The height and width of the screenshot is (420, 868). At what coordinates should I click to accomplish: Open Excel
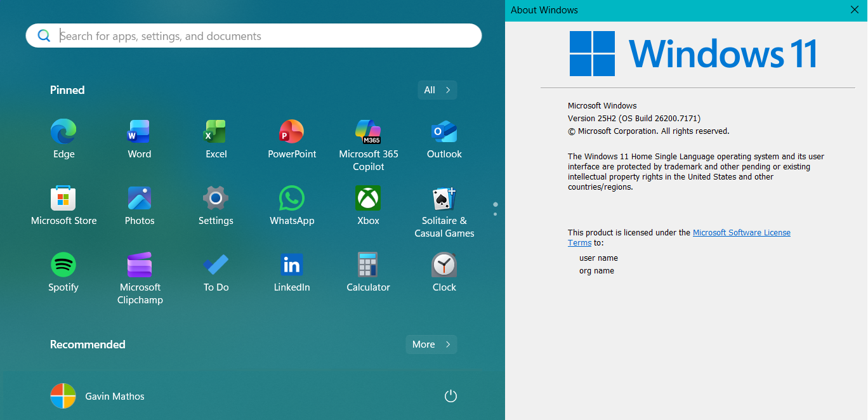coord(216,134)
